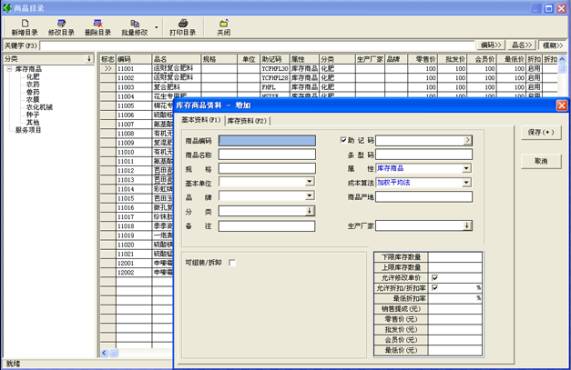Click the 最低价(元) value cell

tap(455, 350)
